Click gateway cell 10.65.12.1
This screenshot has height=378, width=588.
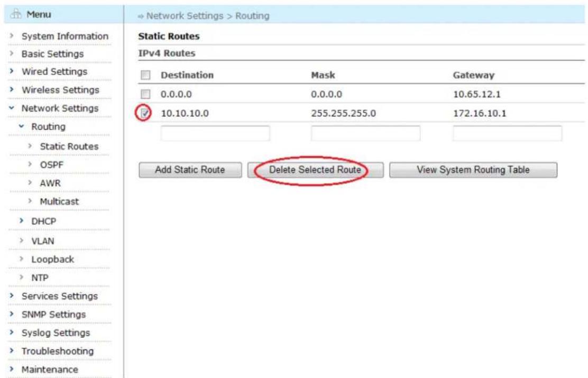(x=477, y=94)
